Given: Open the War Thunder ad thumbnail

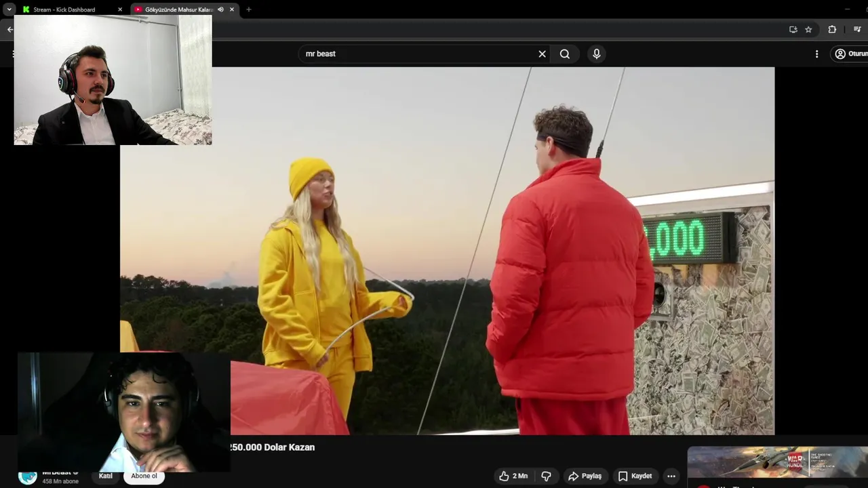Looking at the screenshot, I should tap(777, 462).
